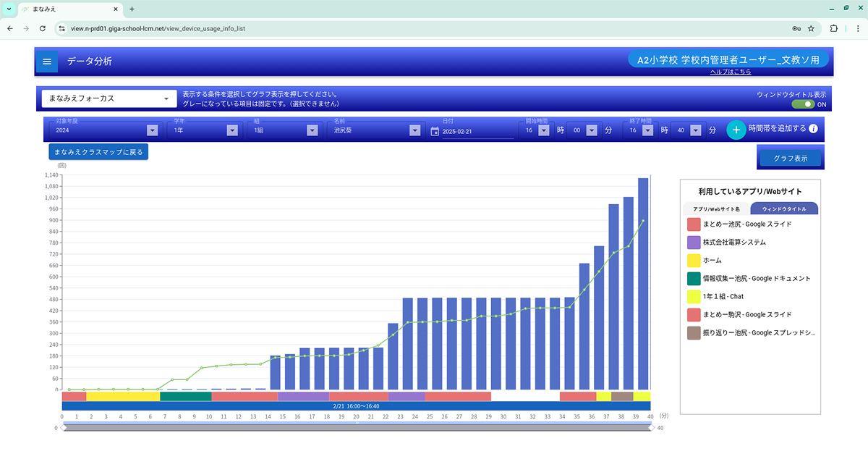Open the Chrome three-dot menu
Screen dimensions: 868x467
(x=856, y=28)
